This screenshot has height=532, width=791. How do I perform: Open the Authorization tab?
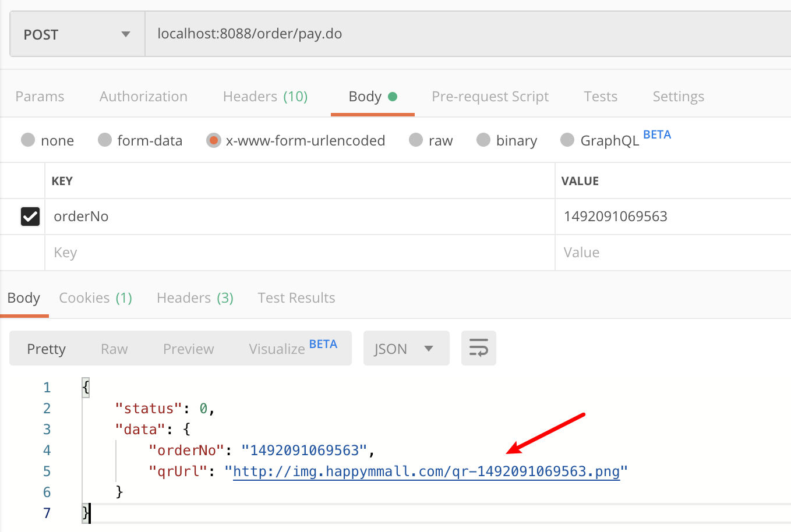pos(143,96)
